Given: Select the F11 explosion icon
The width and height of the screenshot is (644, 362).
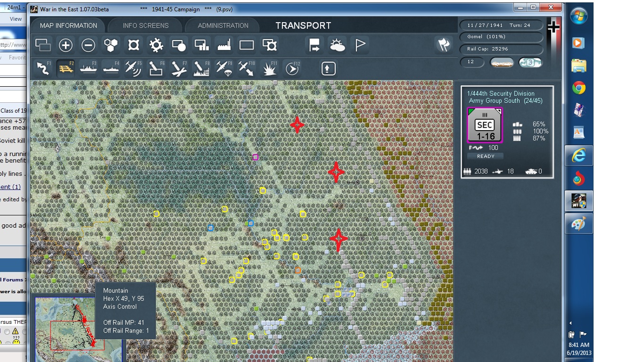Looking at the screenshot, I should [269, 68].
